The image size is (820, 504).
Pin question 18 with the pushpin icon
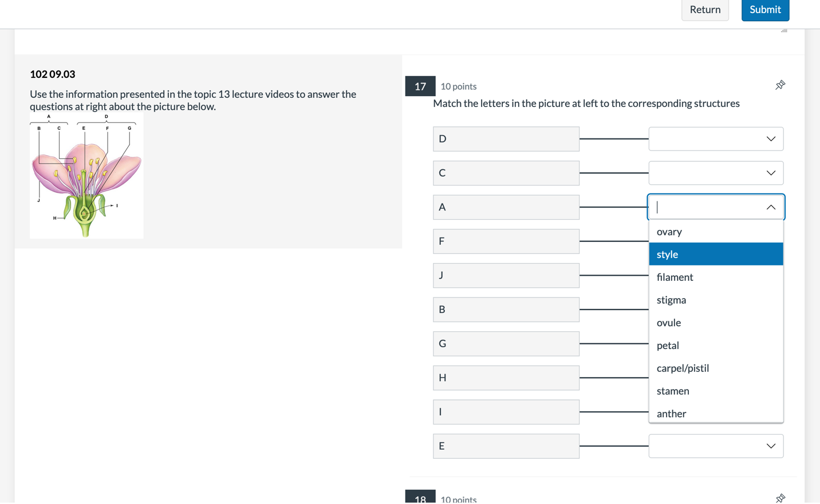click(780, 498)
